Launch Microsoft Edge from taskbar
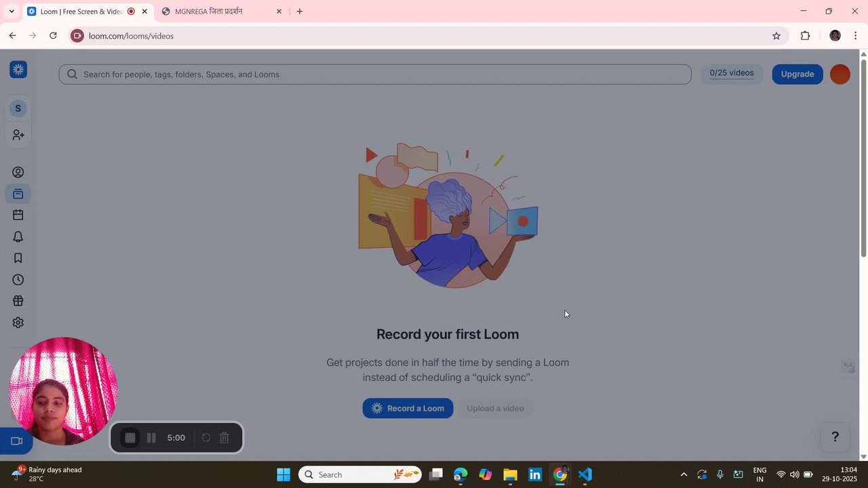The height and width of the screenshot is (488, 868). (460, 474)
